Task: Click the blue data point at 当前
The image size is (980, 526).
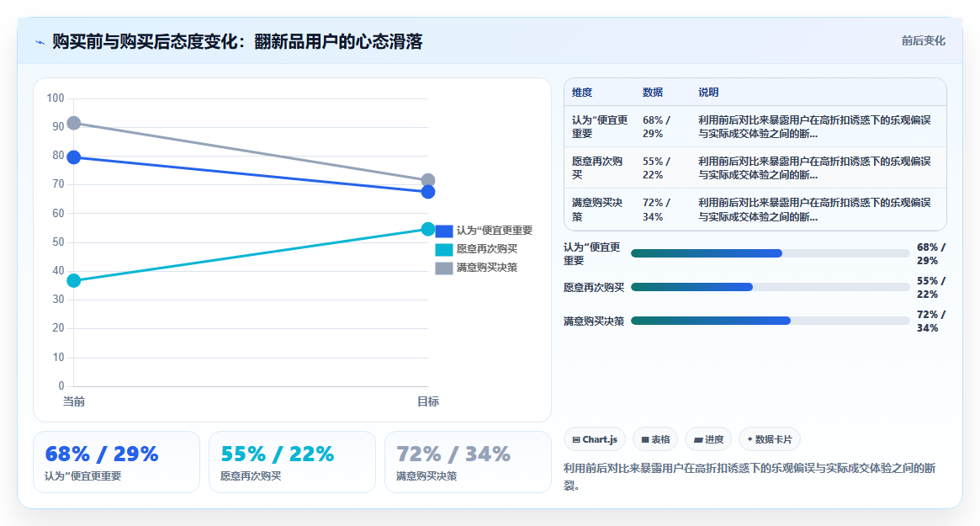Action: click(74, 157)
